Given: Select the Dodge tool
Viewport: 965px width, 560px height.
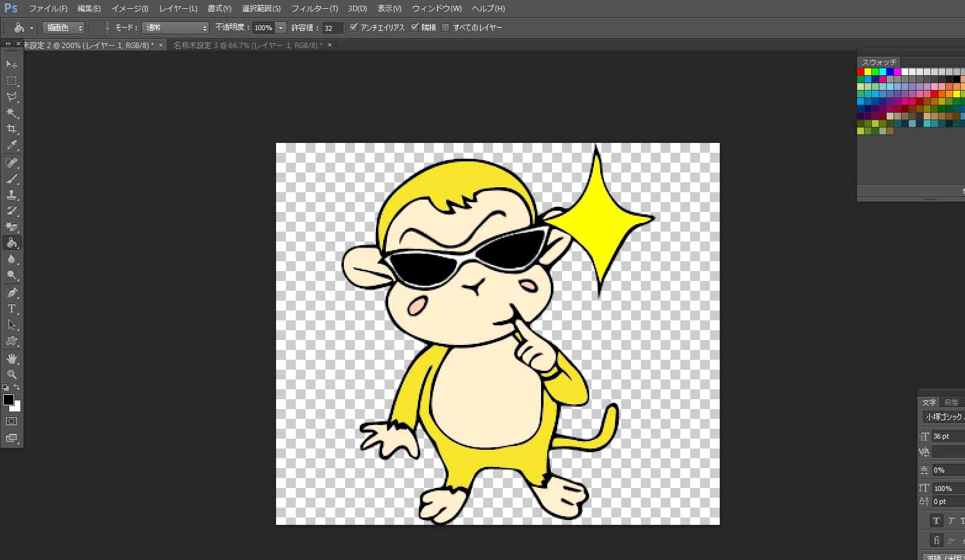Looking at the screenshot, I should pos(12,275).
